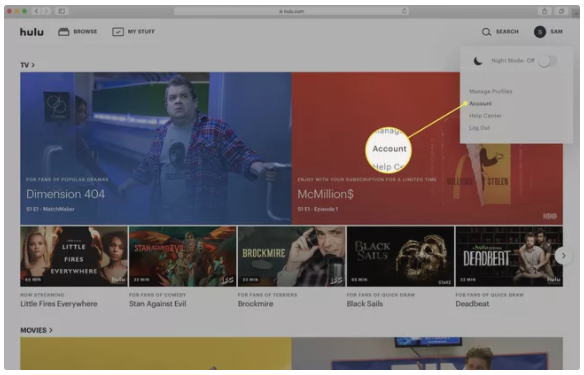Open McMillion$ featured banner
The height and width of the screenshot is (375, 584).
(x=427, y=148)
